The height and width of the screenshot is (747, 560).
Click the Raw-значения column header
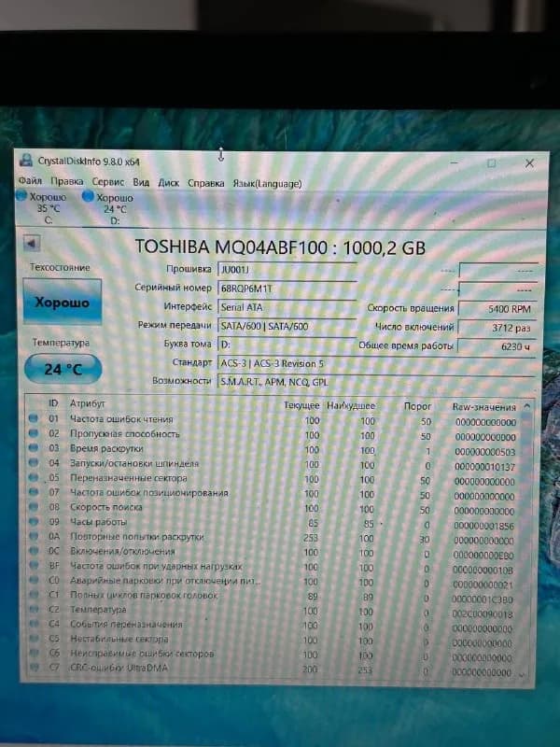pyautogui.click(x=483, y=407)
